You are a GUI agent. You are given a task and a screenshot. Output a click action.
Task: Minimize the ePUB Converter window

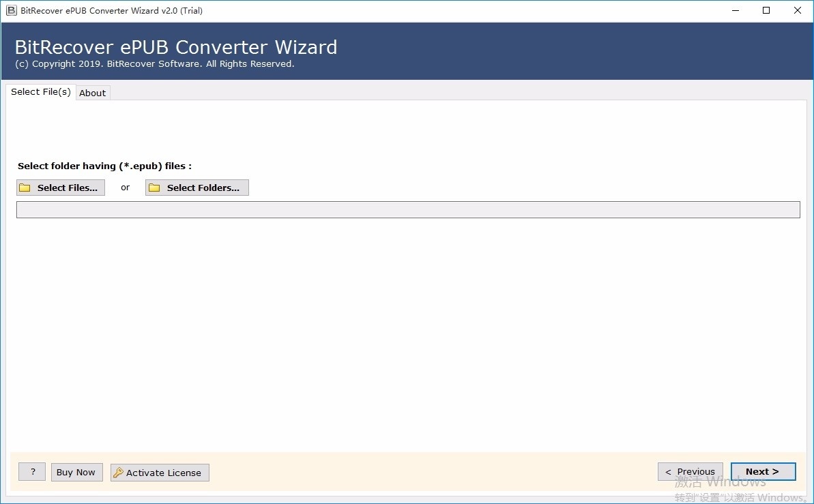click(x=736, y=10)
